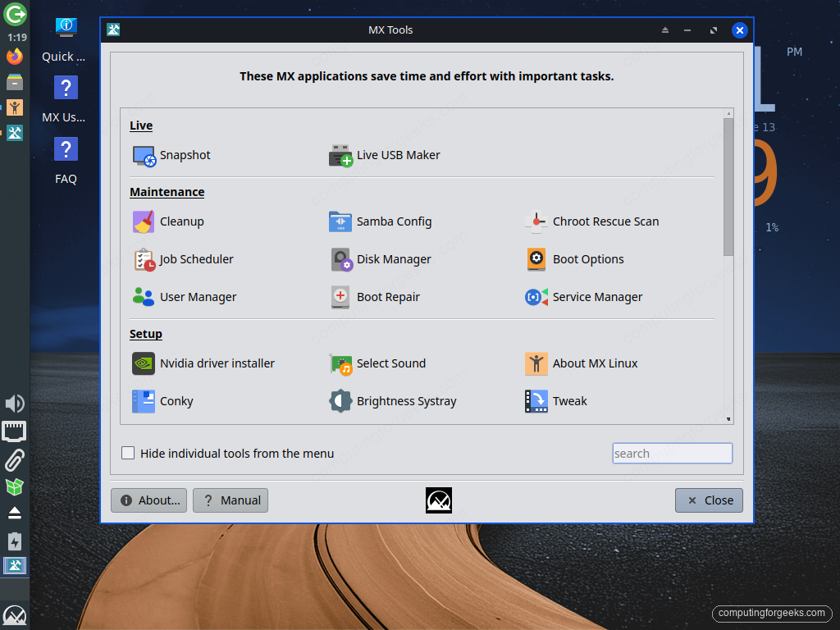Launch the Conky icon
The image size is (840, 630).
coord(144,401)
